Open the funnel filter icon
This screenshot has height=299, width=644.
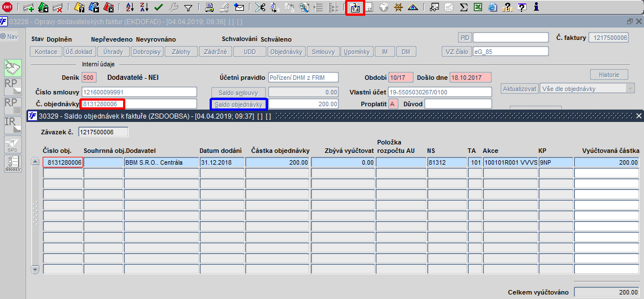click(188, 7)
